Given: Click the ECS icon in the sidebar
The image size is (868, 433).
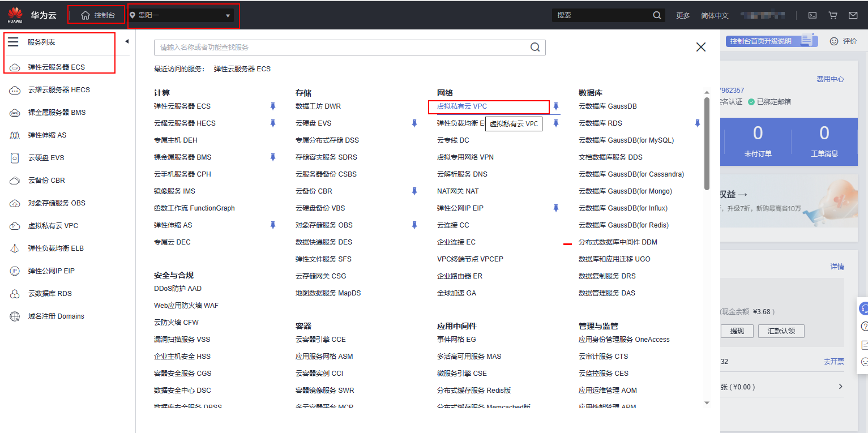Looking at the screenshot, I should pyautogui.click(x=15, y=67).
